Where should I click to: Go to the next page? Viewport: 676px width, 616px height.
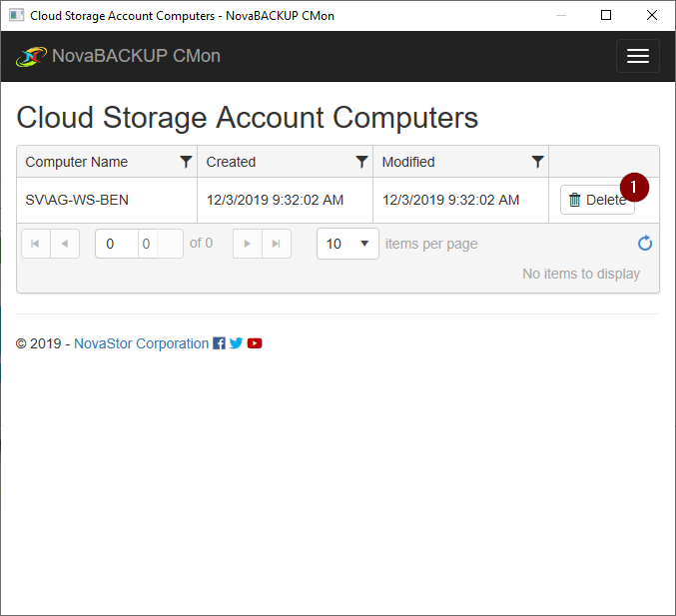(x=248, y=244)
